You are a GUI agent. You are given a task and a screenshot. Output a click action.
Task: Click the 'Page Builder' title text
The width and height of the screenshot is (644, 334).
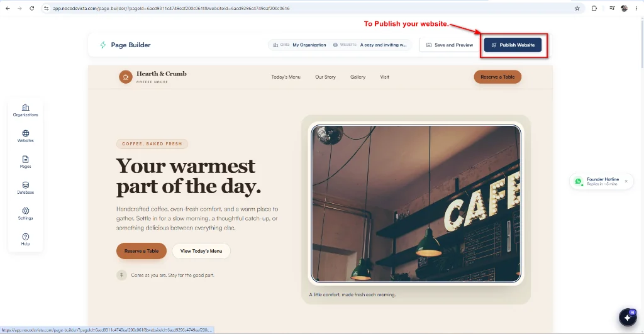[131, 45]
